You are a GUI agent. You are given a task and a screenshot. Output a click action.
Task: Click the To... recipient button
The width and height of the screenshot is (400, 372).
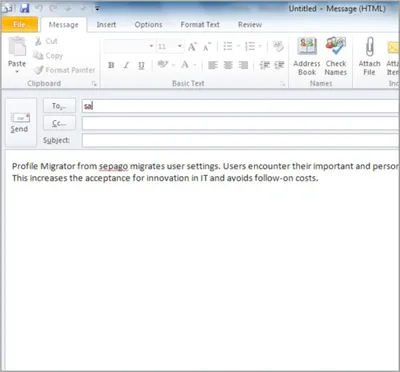[x=59, y=106]
